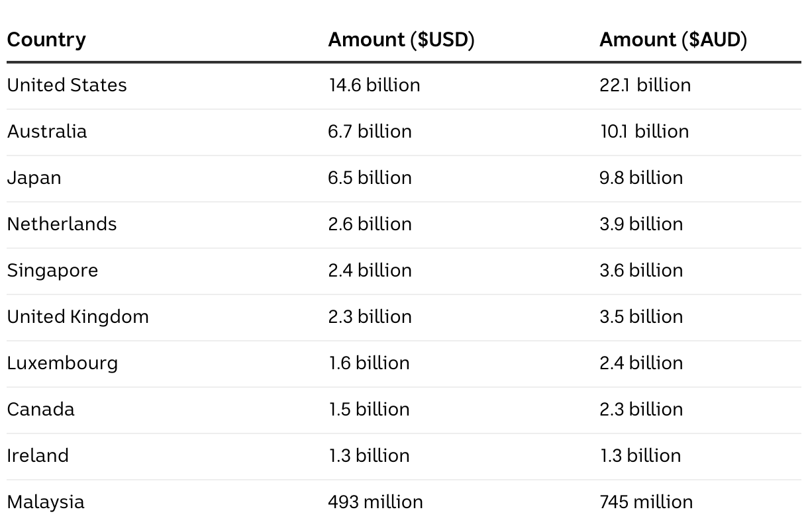Screen dimensions: 808x532
Task: Click Japan's 9.8 billion AUD amount
Action: click(641, 178)
